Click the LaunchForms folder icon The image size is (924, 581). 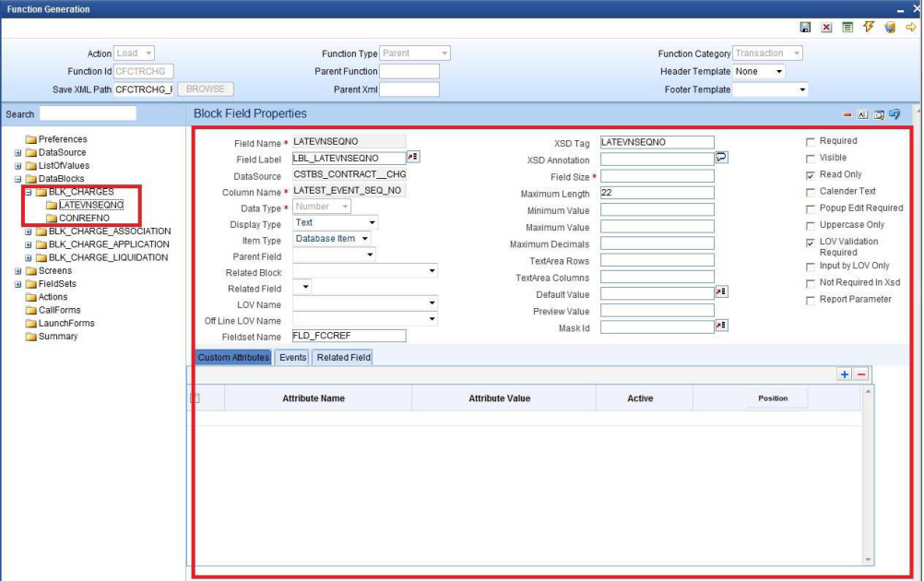pos(31,324)
